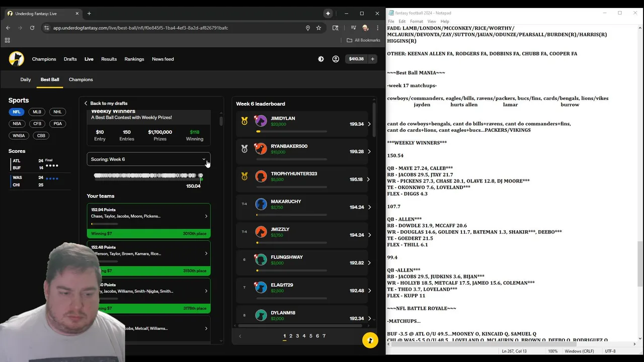This screenshot has height=362, width=644.
Task: Click JIMIDYLAN's avatar
Action: [261, 121]
